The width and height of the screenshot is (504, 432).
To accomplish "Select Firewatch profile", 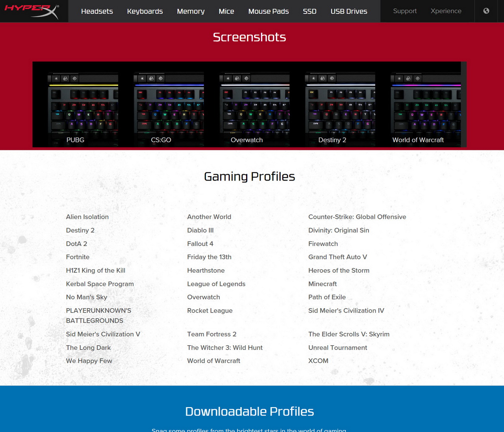I will (x=323, y=244).
